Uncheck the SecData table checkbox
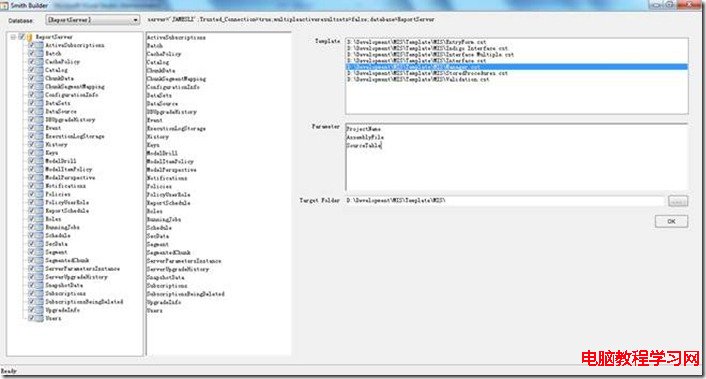This screenshot has height=379, width=706. 31,244
